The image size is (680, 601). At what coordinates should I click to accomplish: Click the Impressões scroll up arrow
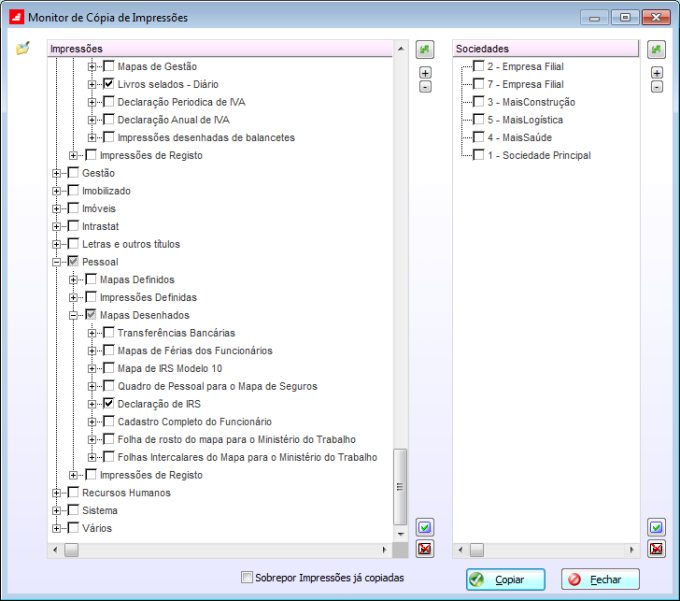click(400, 49)
